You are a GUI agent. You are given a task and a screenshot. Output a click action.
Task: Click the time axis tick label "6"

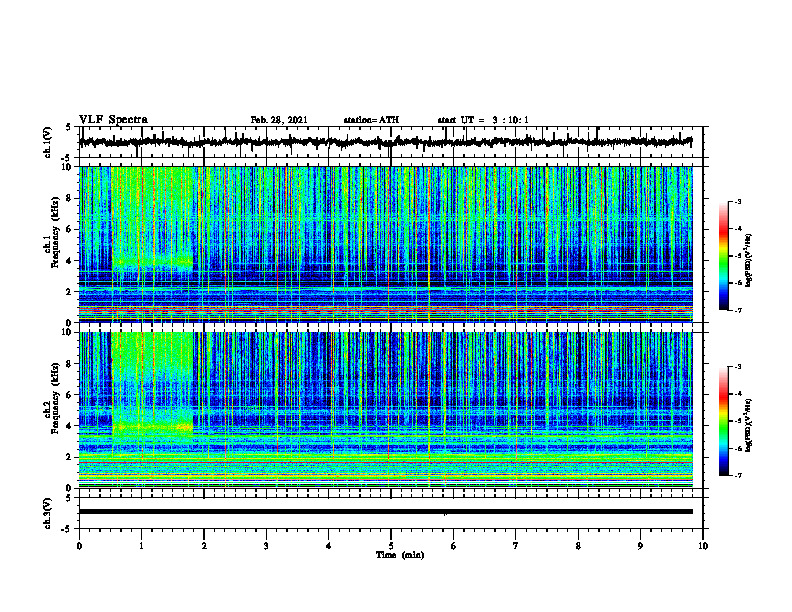coord(454,546)
